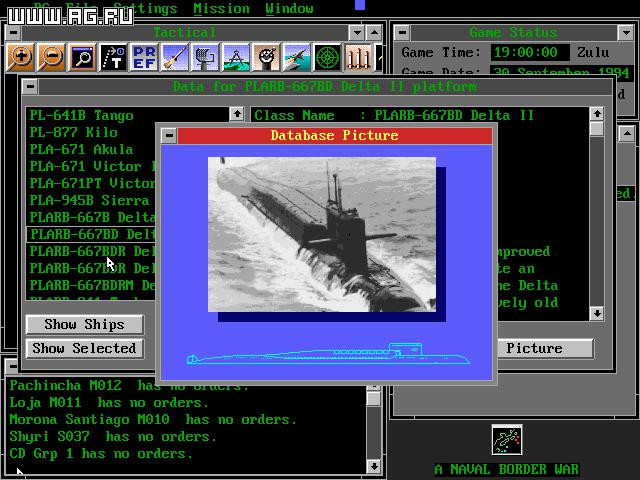Select 'PLA-671PT Victor' in the platform list
Screen dimensions: 640x480
tap(92, 183)
